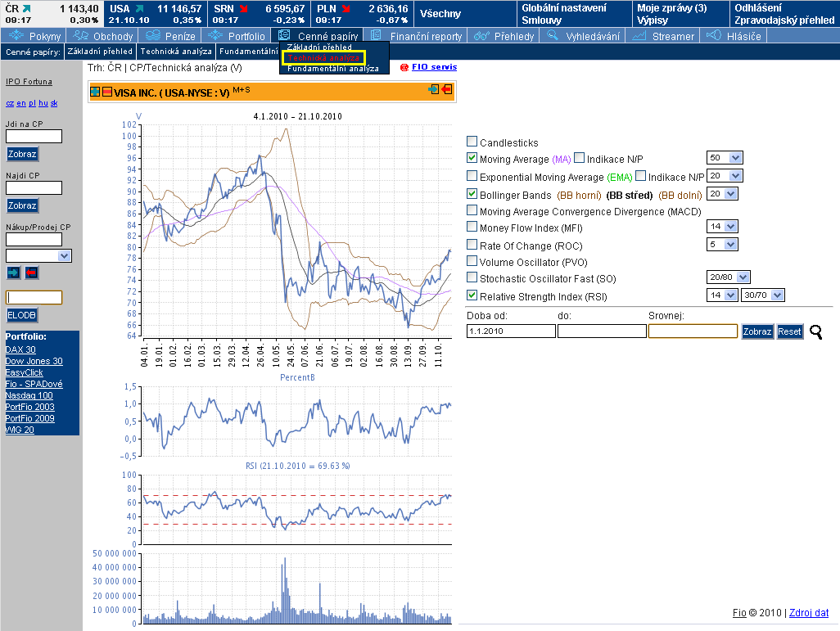Open the RSI 30/70 levels dropdown

click(x=763, y=295)
